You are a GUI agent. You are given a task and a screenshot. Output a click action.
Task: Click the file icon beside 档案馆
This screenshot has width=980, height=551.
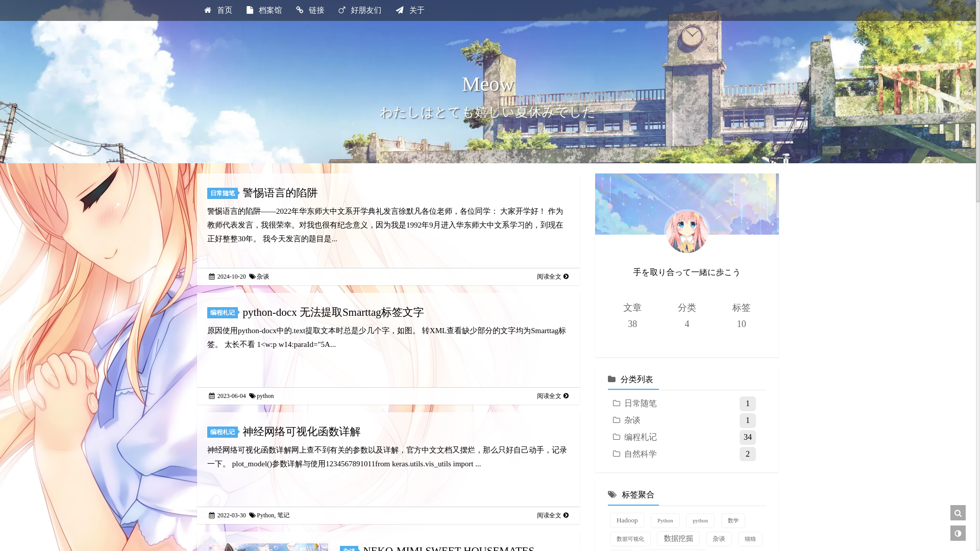250,10
